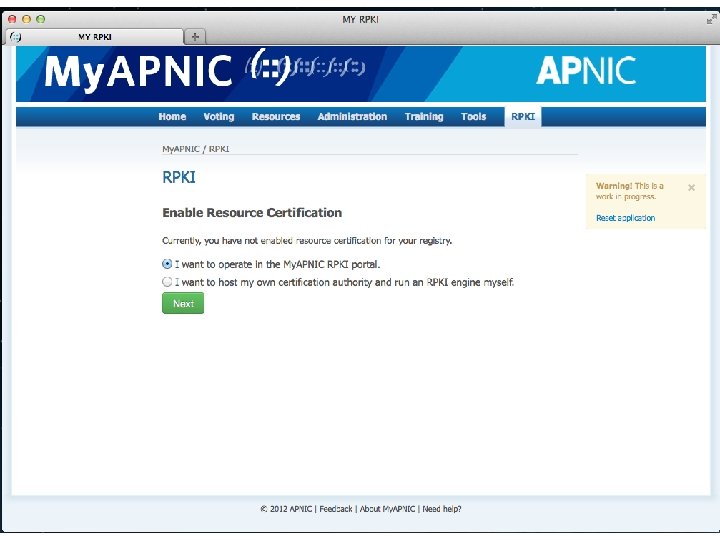Open a new browser tab with plus button

[195, 37]
